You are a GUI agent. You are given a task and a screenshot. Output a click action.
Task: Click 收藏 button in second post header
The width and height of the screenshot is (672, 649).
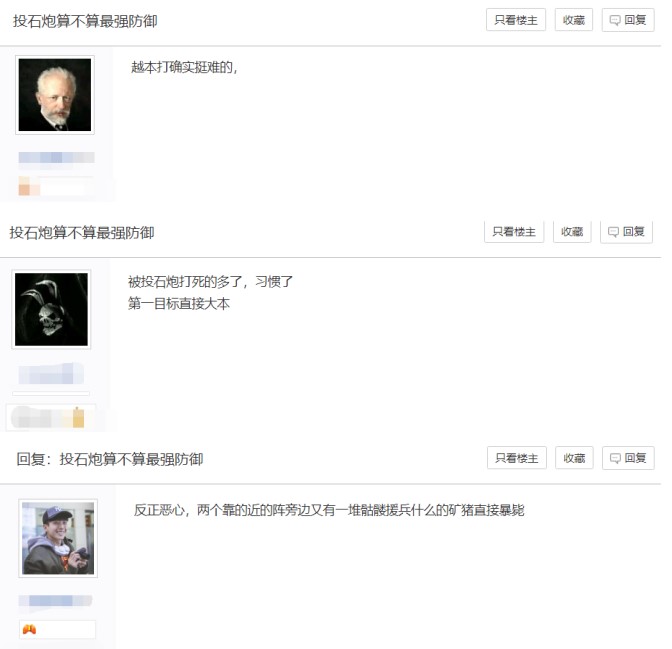point(572,232)
